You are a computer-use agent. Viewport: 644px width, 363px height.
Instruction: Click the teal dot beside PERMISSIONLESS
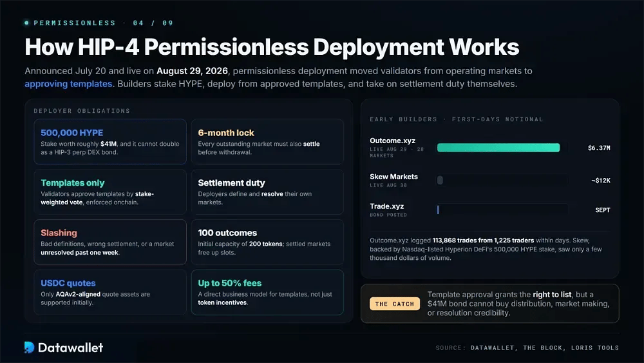point(26,23)
